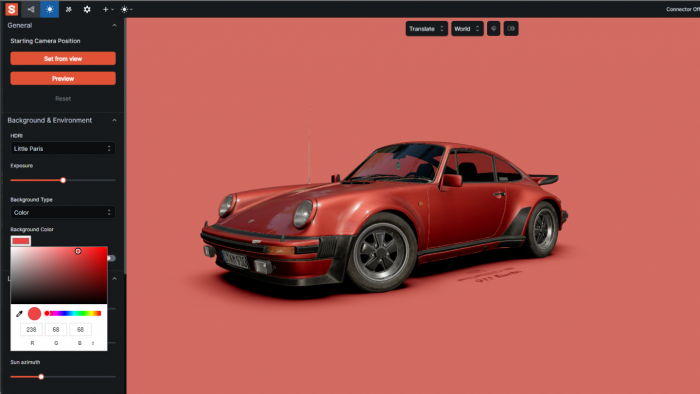Pick a color with the eyedropper tool
This screenshot has height=394, width=700.
[x=19, y=314]
